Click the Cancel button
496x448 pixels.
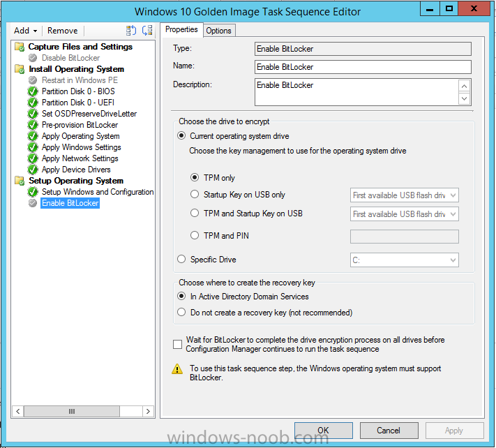[389, 431]
